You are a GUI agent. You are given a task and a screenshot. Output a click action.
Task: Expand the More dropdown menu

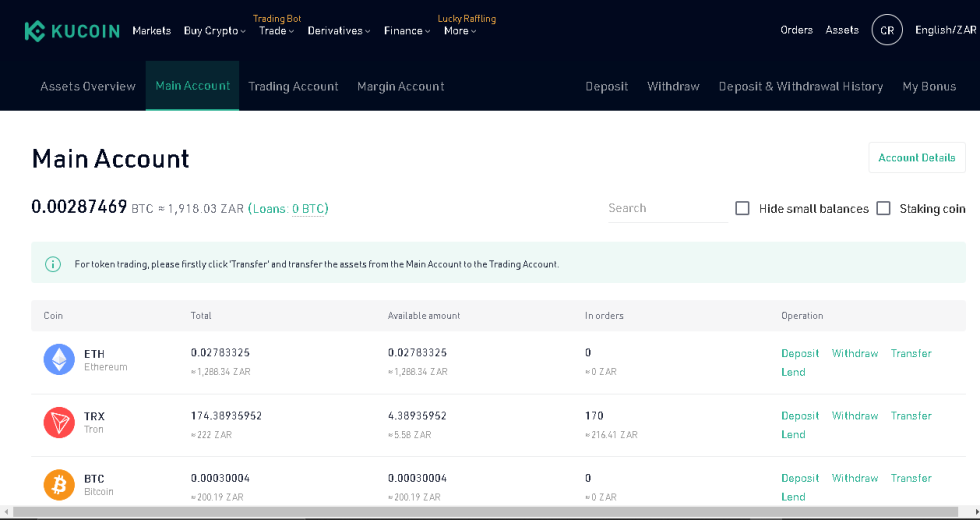(x=460, y=31)
